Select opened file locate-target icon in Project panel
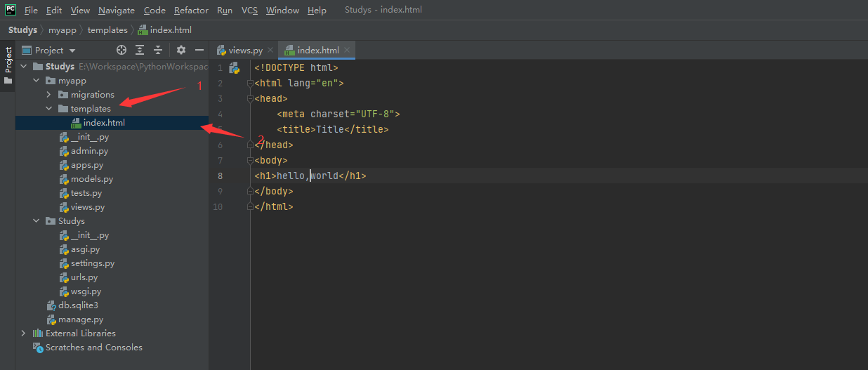Viewport: 868px width, 370px height. pos(121,50)
